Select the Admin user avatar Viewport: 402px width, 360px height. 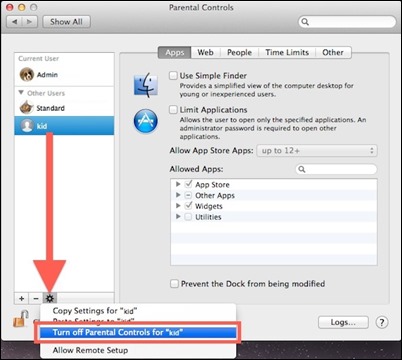(x=27, y=74)
